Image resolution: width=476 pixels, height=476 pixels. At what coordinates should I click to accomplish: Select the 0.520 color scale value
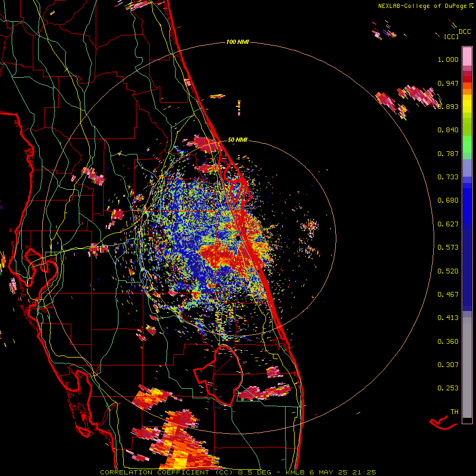point(448,271)
